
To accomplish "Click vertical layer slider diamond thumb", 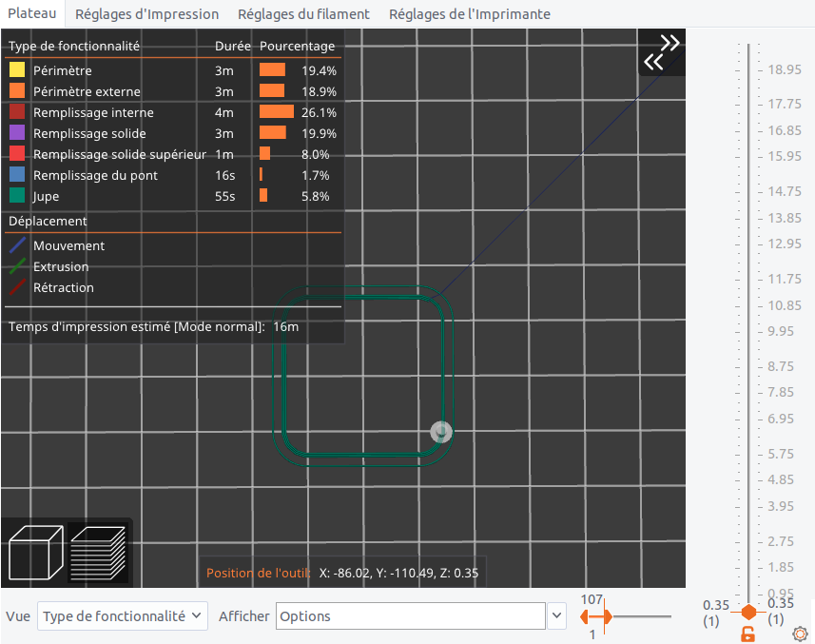I will (x=748, y=612).
